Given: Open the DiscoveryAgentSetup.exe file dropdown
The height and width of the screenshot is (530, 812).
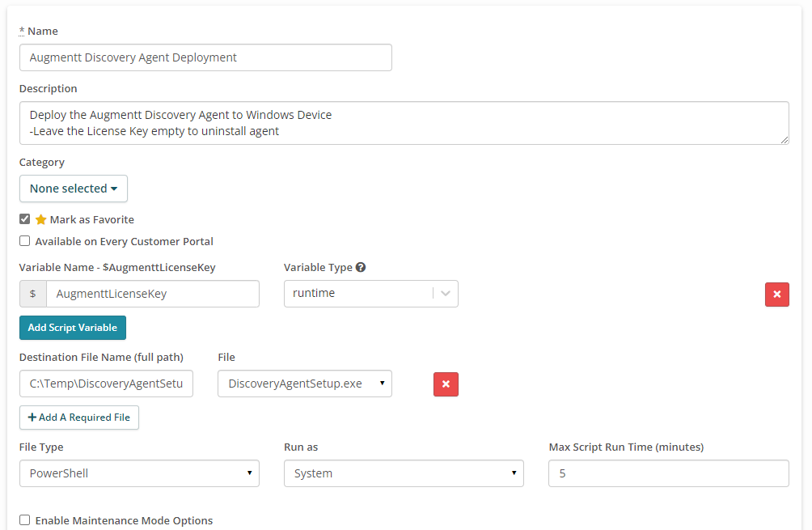Looking at the screenshot, I should 304,384.
